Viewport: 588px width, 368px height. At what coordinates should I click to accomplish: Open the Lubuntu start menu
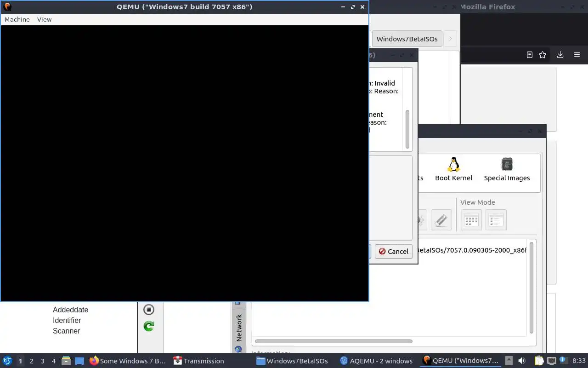(7, 361)
